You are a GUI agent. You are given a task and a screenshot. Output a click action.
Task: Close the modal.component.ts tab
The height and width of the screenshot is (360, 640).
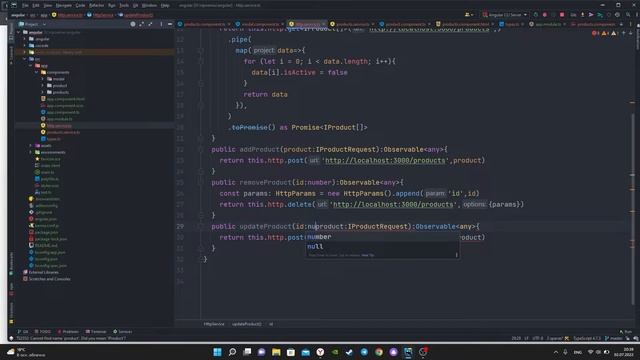click(x=282, y=24)
